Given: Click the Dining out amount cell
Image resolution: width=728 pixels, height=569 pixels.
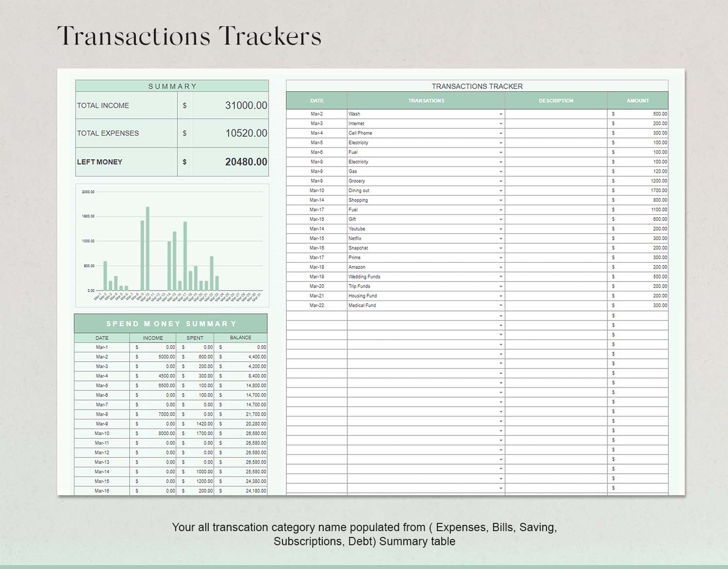Looking at the screenshot, I should click(638, 191).
